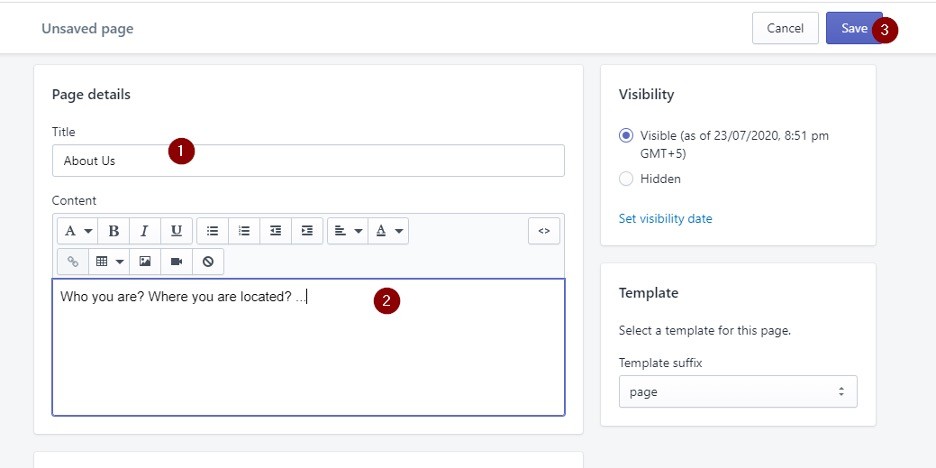Insert a numbered list

click(x=244, y=231)
